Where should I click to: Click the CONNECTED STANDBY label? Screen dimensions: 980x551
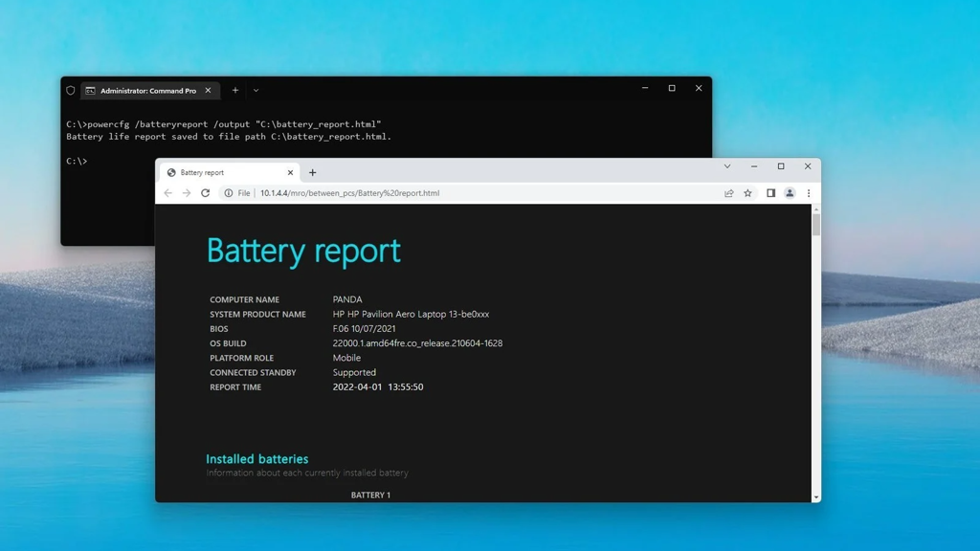coord(253,372)
